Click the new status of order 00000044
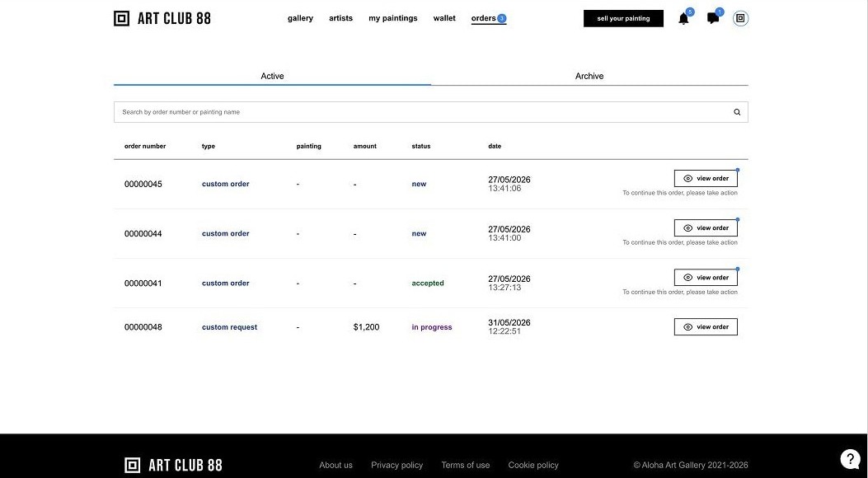 419,233
